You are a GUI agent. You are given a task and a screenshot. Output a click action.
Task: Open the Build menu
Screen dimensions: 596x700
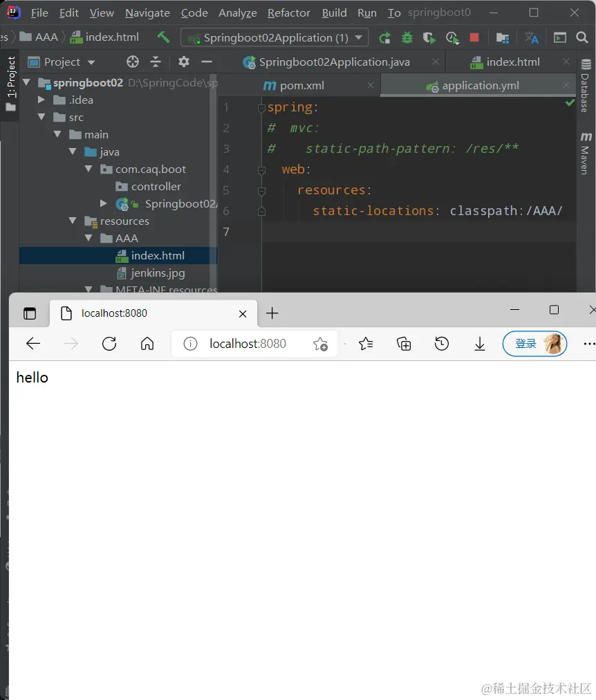tap(334, 13)
